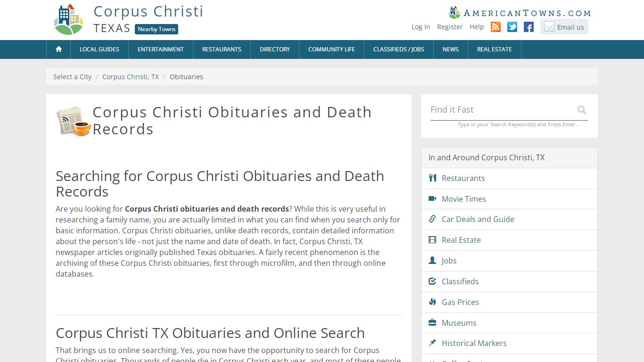This screenshot has height=362, width=644.
Task: Click the 'Corpus Christi TX Obituaries and Online Search' heading
Action: coord(210,333)
